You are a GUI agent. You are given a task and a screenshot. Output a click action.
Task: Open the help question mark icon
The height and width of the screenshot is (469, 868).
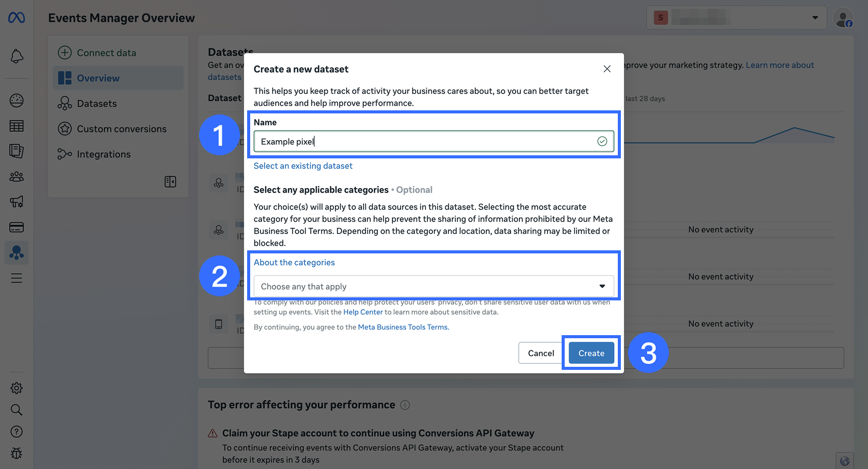click(17, 432)
